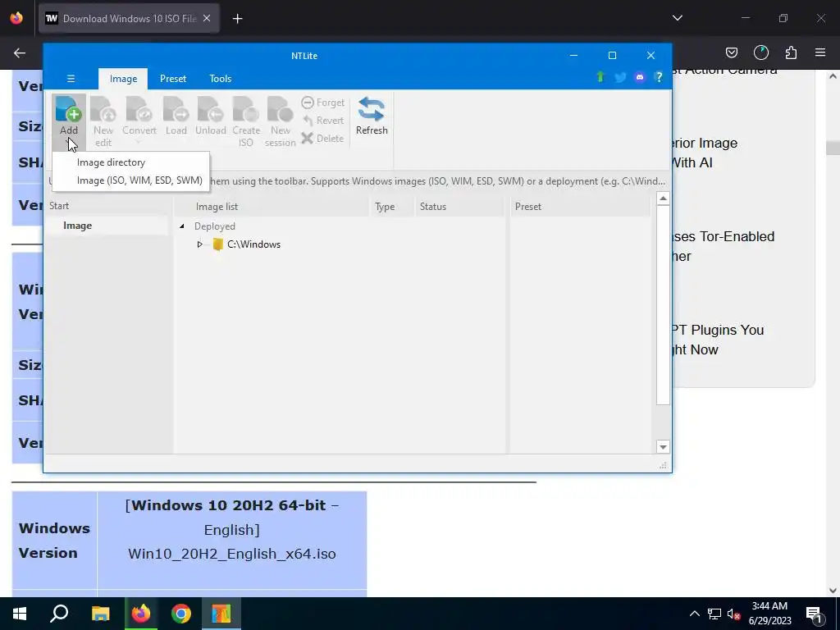Open the Firefox extensions puzzle icon
The image size is (840, 630).
791,52
